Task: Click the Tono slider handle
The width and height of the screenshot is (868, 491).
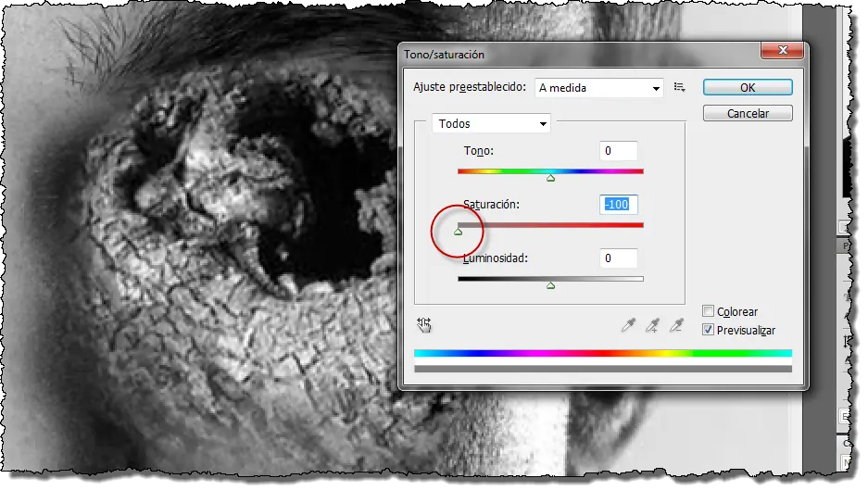Action: coord(550,178)
